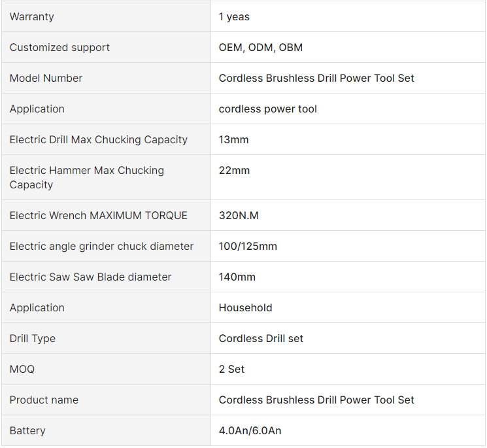This screenshot has height=448, width=487.
Task: Click the Product name label
Action: 44,400
